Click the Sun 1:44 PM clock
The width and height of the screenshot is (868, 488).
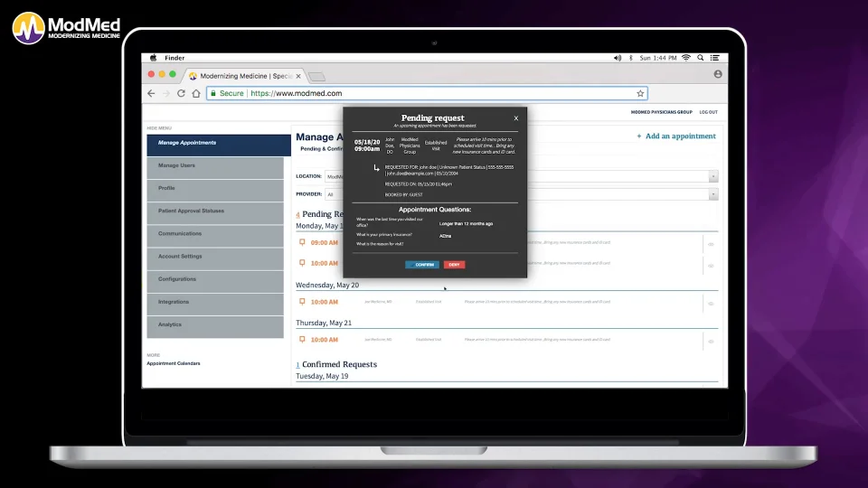[x=658, y=58]
